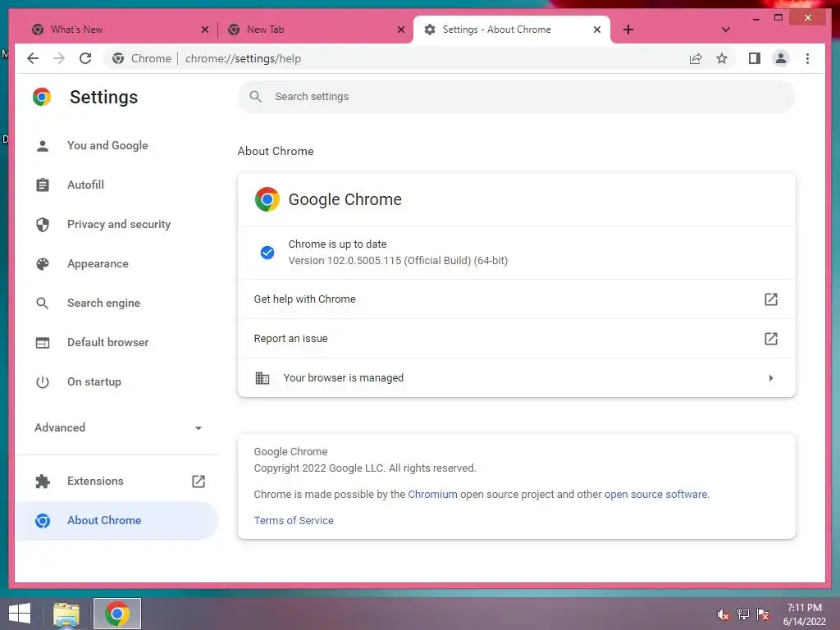Click the Version 102.0.5005.115 text
Image resolution: width=840 pixels, height=630 pixels.
pyautogui.click(x=398, y=260)
